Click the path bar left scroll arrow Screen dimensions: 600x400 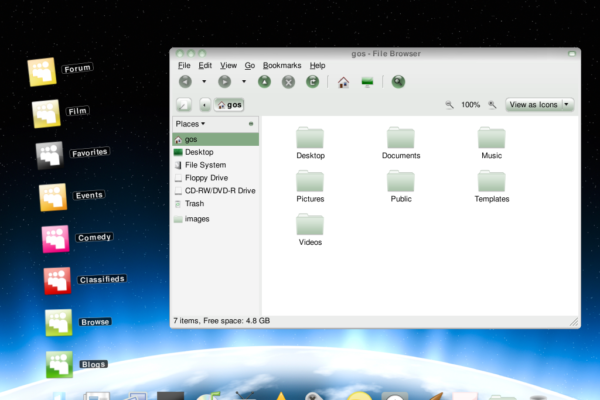(205, 104)
